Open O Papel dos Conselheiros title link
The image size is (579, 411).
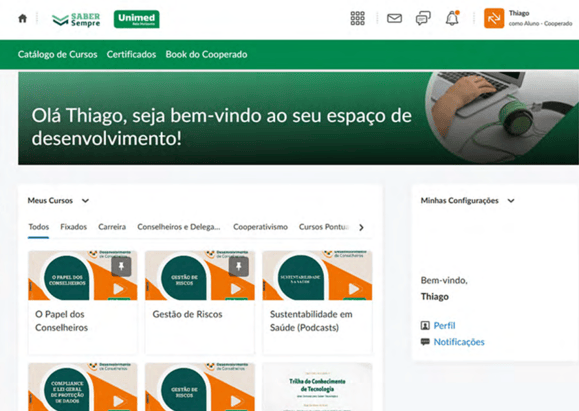point(61,321)
